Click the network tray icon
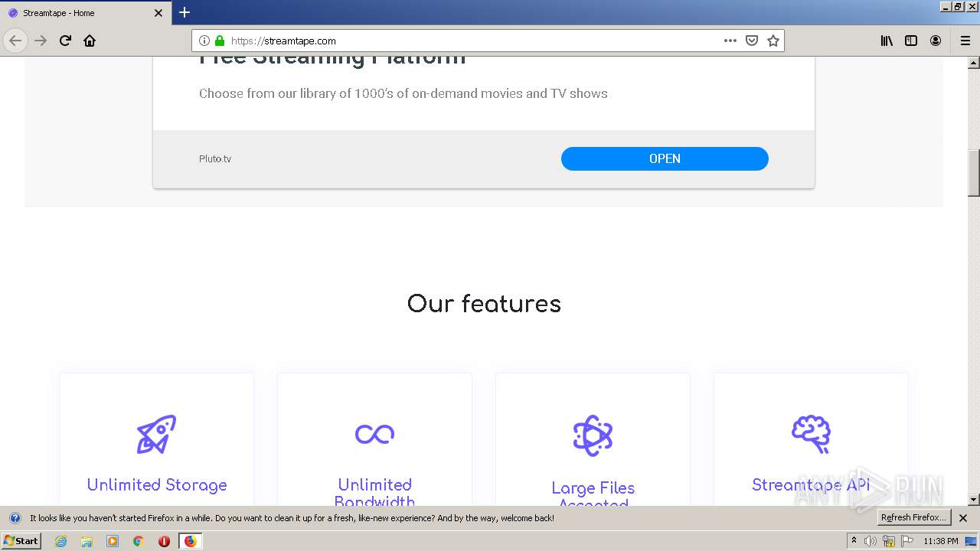980x551 pixels. (889, 541)
